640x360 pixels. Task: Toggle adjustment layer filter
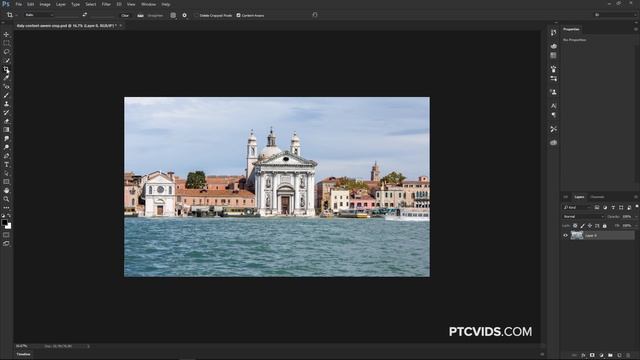pyautogui.click(x=605, y=208)
